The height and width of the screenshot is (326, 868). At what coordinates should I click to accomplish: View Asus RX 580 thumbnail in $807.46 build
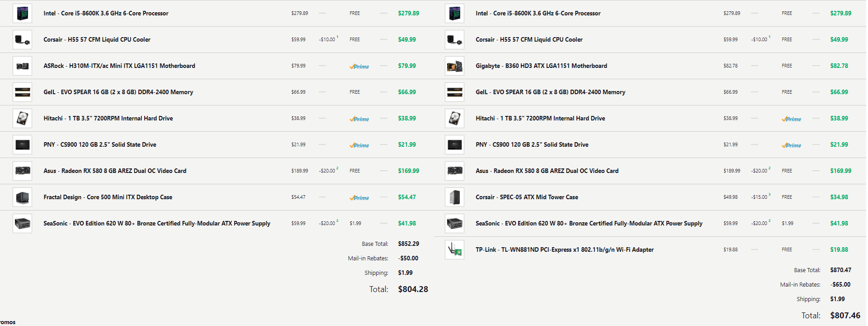coord(454,171)
